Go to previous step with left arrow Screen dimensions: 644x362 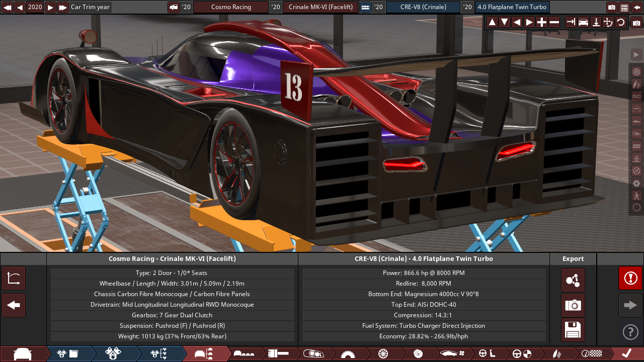(14, 305)
